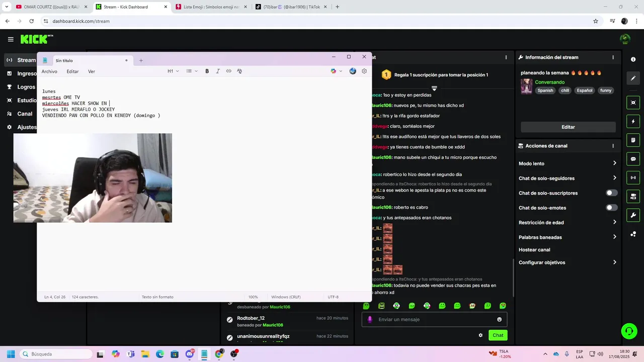Toggle italic formatting in Notepad
The image size is (644, 362).
[x=218, y=71]
